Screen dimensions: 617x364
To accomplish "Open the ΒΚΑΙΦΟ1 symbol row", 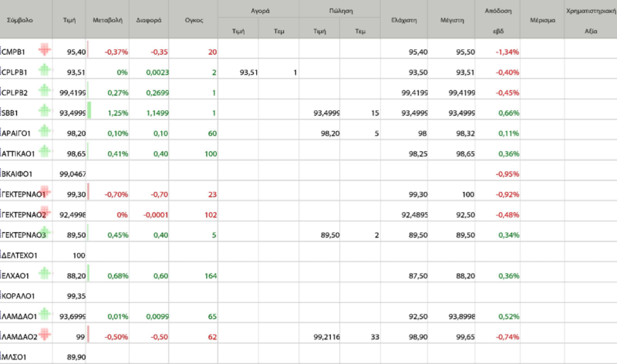I will click(17, 174).
